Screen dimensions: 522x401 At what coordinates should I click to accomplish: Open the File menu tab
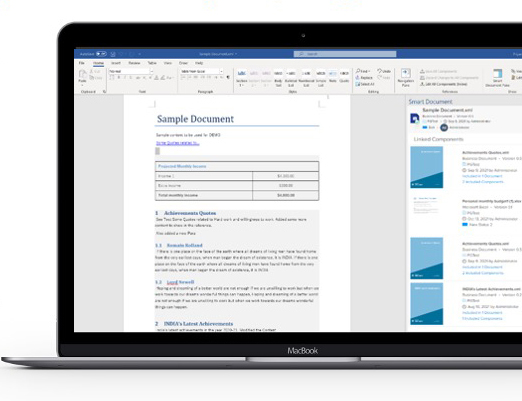coord(81,63)
